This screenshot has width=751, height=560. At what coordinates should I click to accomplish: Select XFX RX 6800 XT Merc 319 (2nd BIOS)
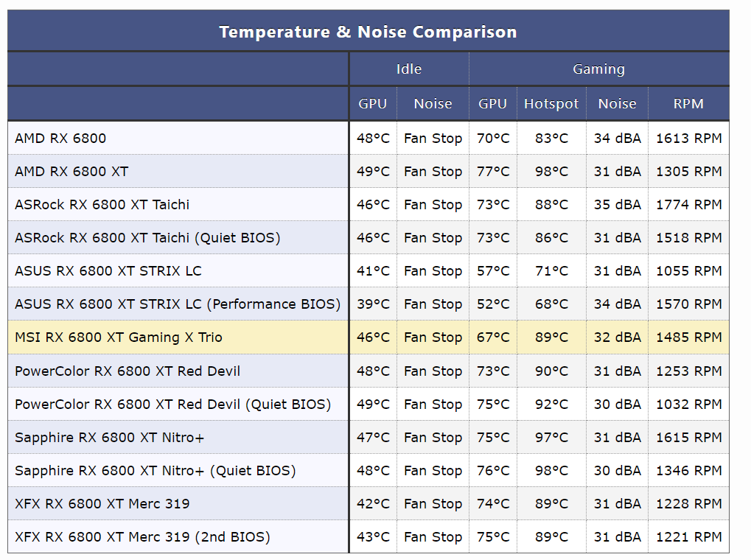pyautogui.click(x=142, y=537)
